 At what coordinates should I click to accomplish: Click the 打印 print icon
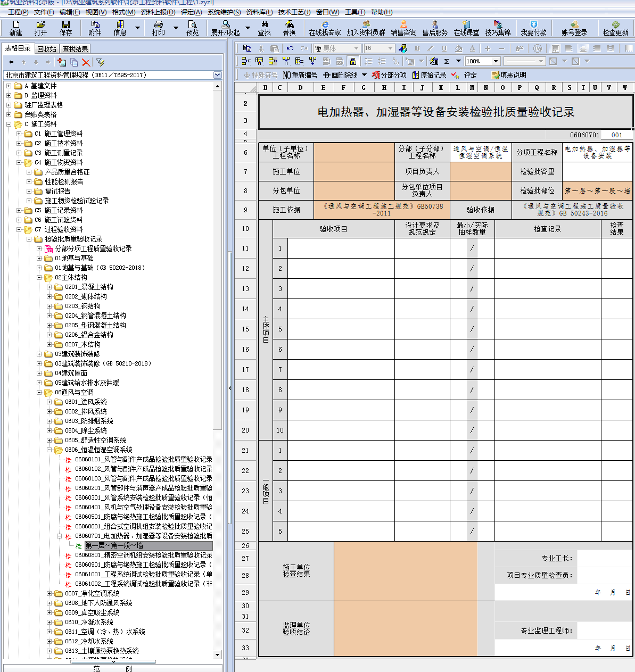pyautogui.click(x=159, y=28)
